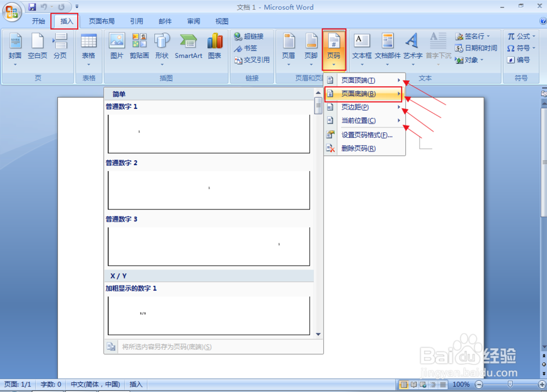Switch to the 引用 tab

point(136,21)
